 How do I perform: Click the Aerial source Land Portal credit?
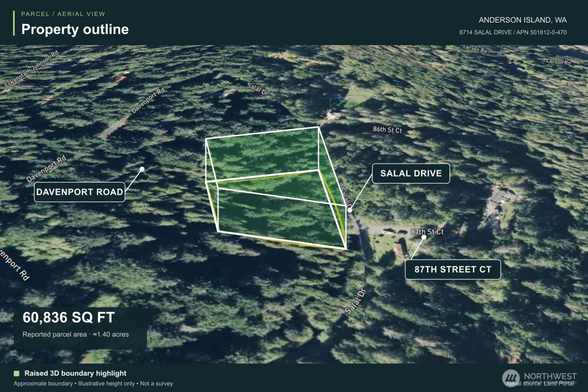540,384
